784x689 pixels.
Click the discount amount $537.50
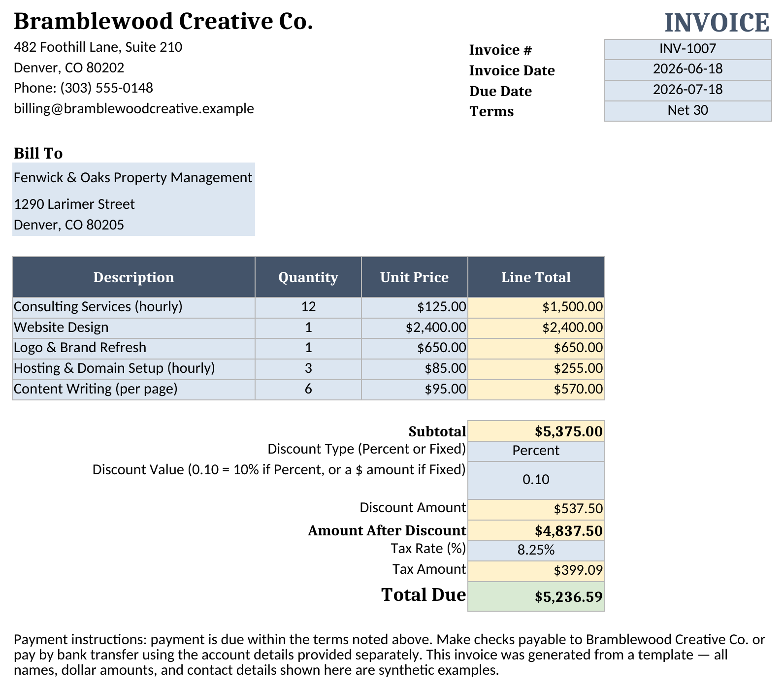tap(536, 510)
